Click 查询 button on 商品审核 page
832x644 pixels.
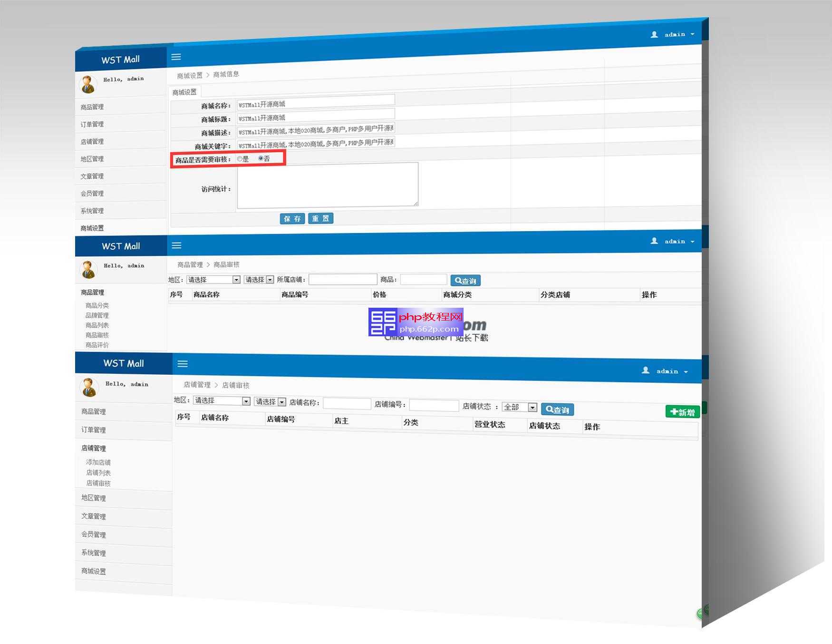coord(465,281)
